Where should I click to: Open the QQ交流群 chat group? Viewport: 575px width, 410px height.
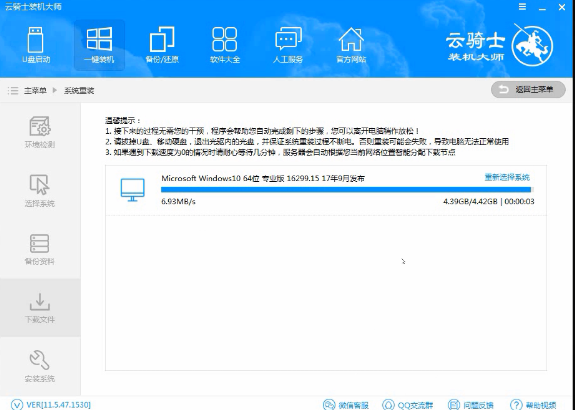[407, 405]
